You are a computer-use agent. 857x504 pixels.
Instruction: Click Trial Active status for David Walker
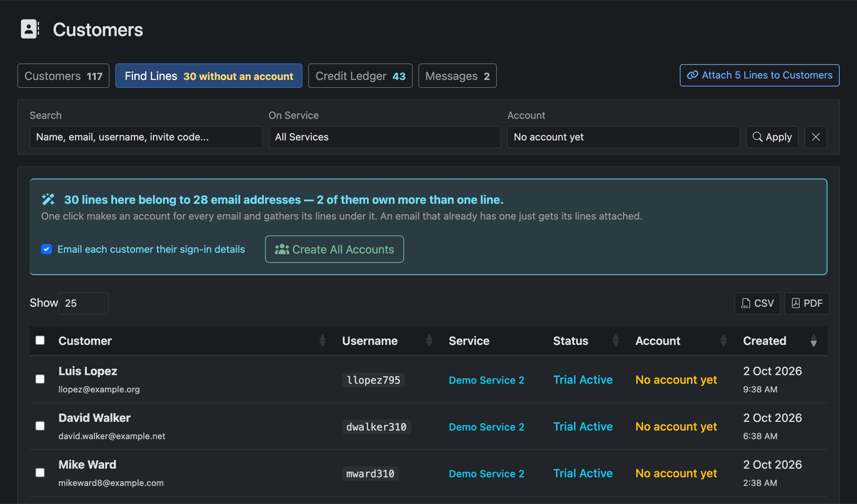click(x=583, y=426)
